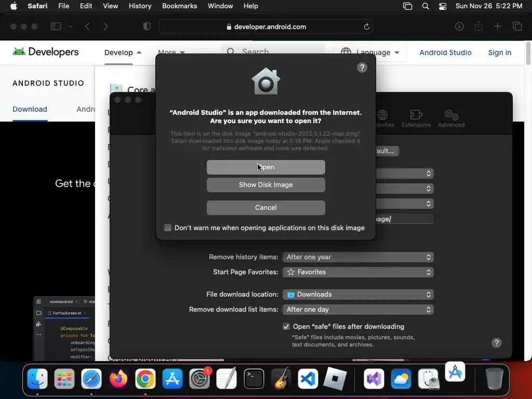Click the Safari preferences help button
Viewport: 532px width, 399px height.
point(496,343)
